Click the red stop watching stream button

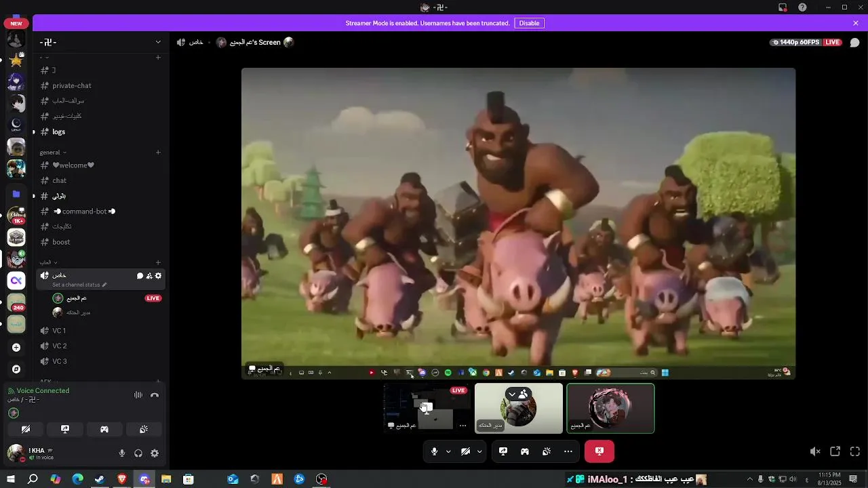click(599, 451)
